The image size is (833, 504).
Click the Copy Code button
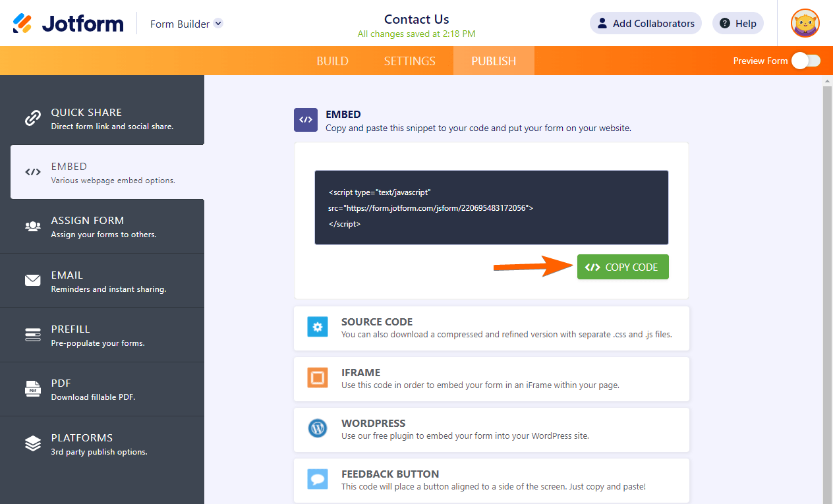click(x=623, y=267)
